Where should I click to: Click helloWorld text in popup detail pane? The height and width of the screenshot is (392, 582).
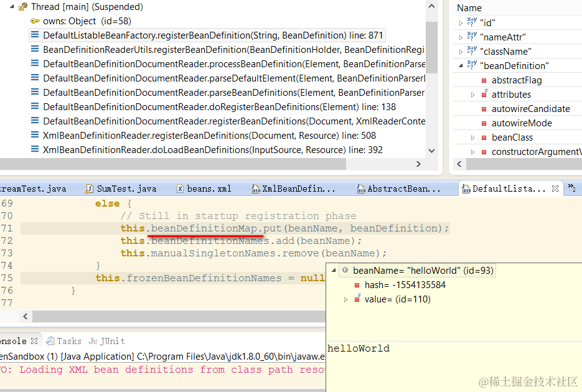[x=359, y=348]
